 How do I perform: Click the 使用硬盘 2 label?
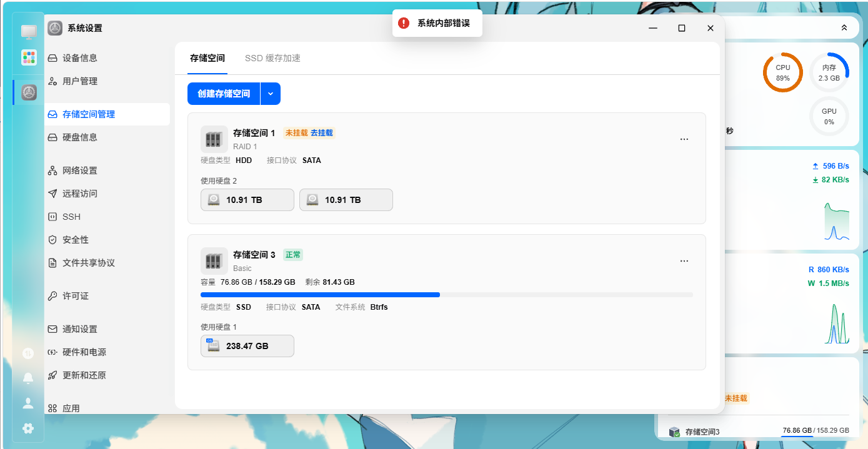219,181
